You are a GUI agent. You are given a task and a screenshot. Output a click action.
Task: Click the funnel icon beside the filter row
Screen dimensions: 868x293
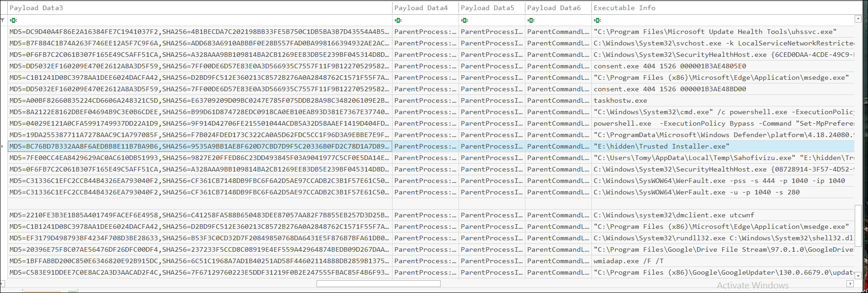pyautogui.click(x=3, y=20)
